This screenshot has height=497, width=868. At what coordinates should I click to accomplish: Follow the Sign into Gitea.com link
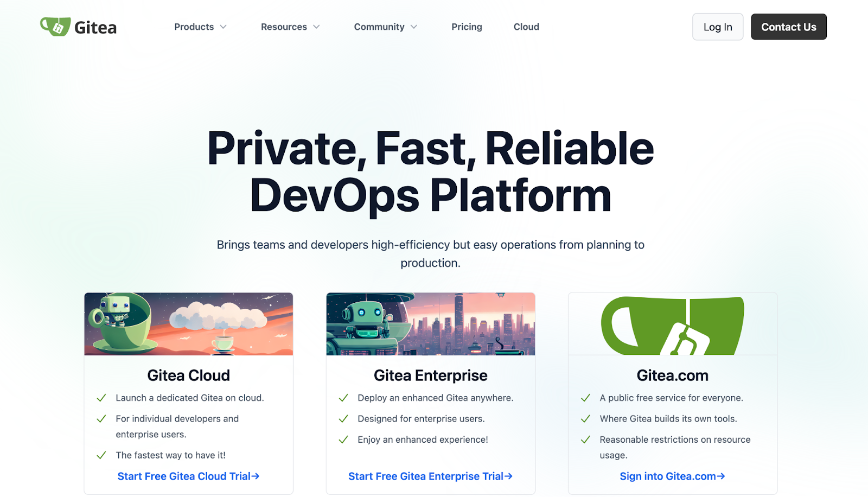[x=672, y=476]
